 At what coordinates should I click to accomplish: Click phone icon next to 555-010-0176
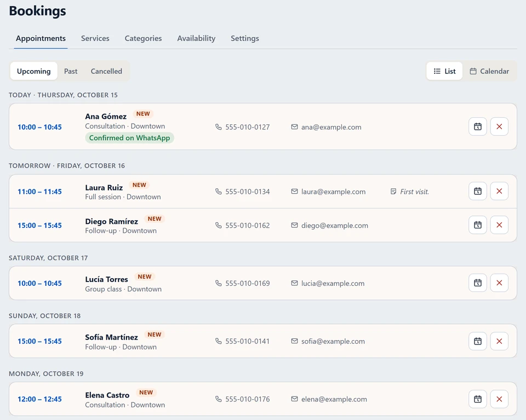click(x=219, y=399)
